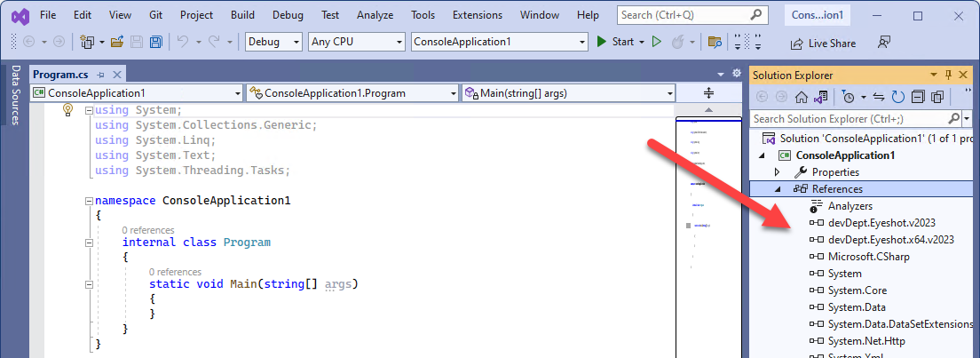Toggle pin on the Program.cs tab

100,75
